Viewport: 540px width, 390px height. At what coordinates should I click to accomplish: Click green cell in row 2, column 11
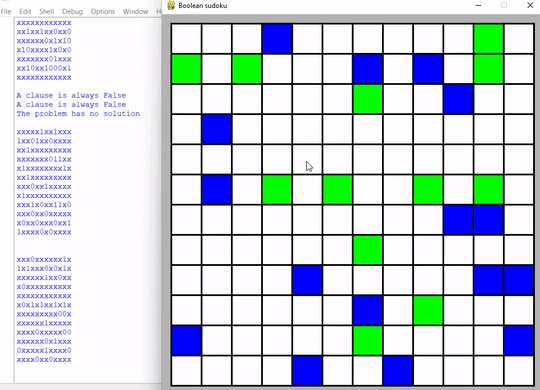(488, 69)
